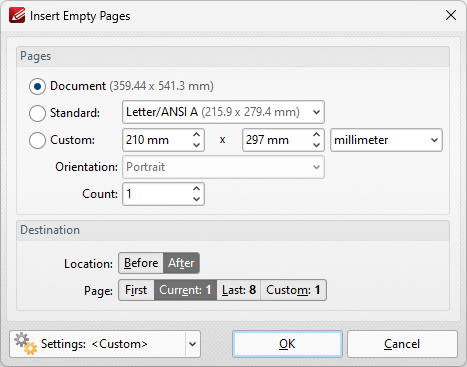Viewport: 467px width, 367px height.
Task: Close the Insert Empty Pages dialog
Action: click(451, 15)
